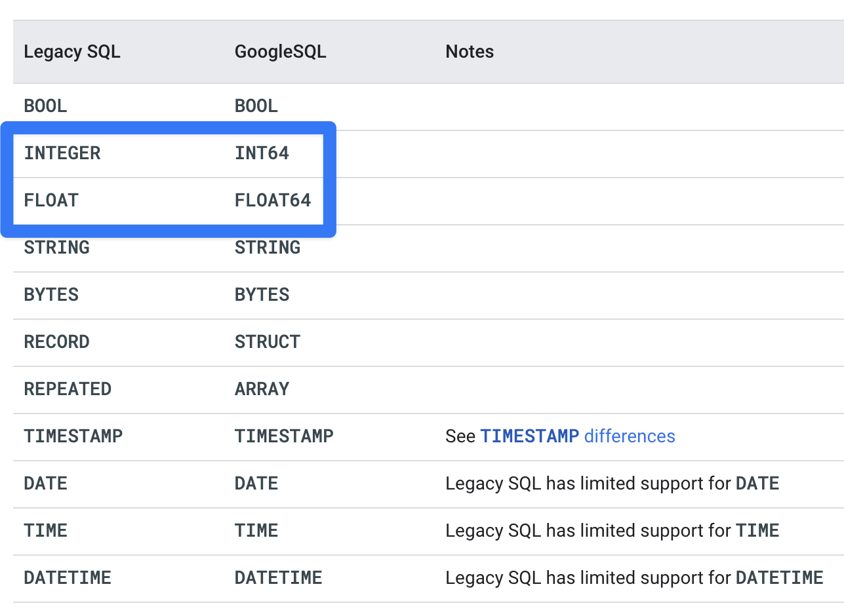Click note 'Legacy SQL has limited support for TIME'
Viewport: 844px width, 616px height.
pos(613,531)
